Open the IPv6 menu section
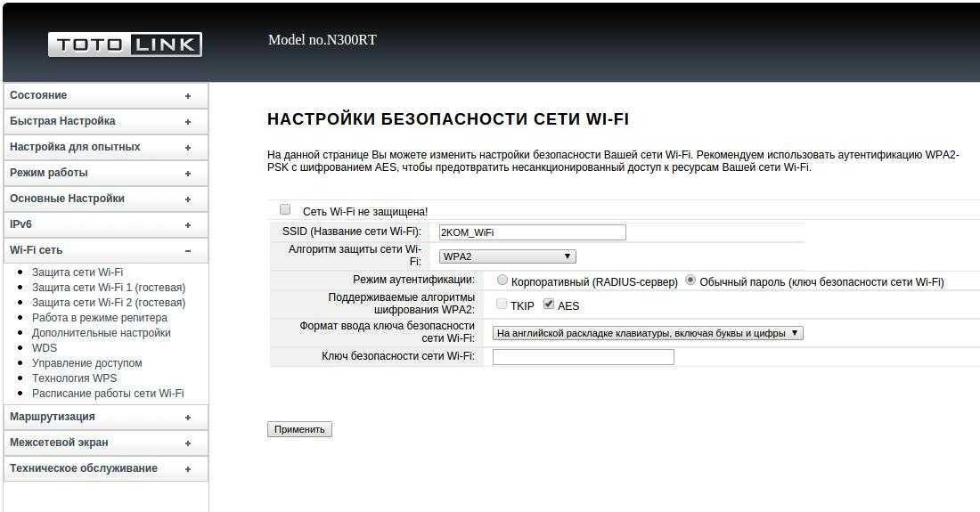980x512 pixels. (105, 224)
